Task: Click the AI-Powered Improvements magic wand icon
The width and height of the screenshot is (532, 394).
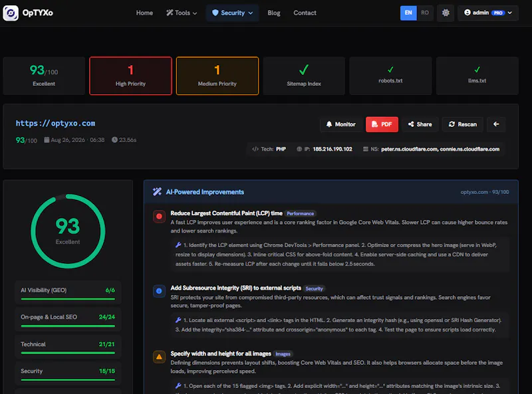Action: [x=157, y=192]
